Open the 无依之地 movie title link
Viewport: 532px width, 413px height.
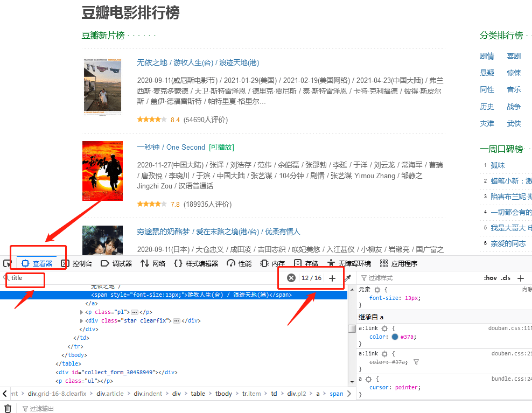(x=198, y=62)
